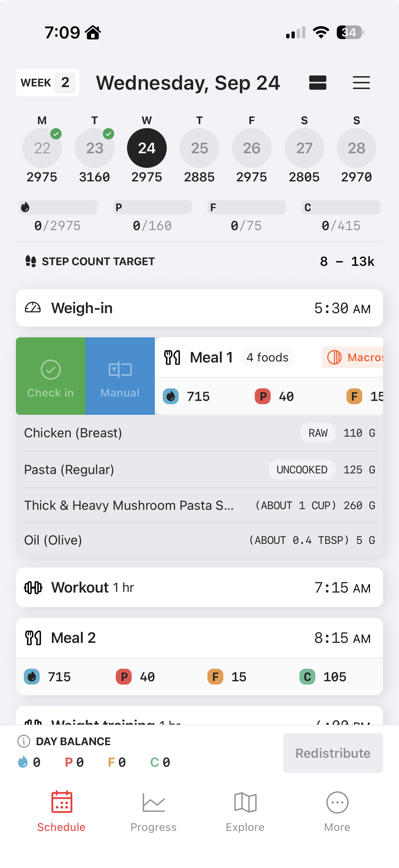Tap the Meal 1 utensils icon
The height and width of the screenshot is (868, 399).
click(x=172, y=358)
